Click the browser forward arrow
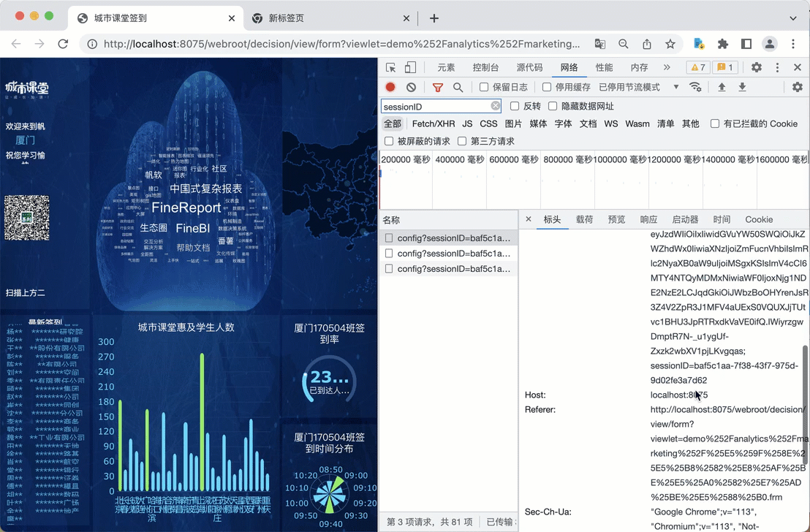 [x=39, y=44]
